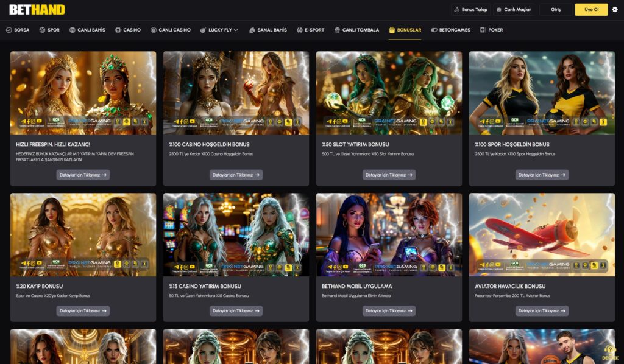Click the '%50 SLOT YATIRIM BONUSU' title

point(355,144)
